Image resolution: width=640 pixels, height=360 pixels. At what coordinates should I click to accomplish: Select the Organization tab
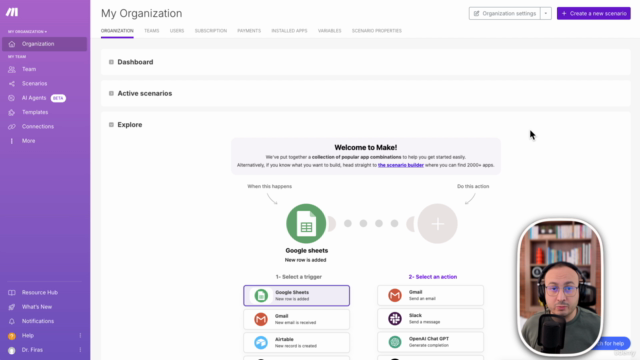[117, 31]
